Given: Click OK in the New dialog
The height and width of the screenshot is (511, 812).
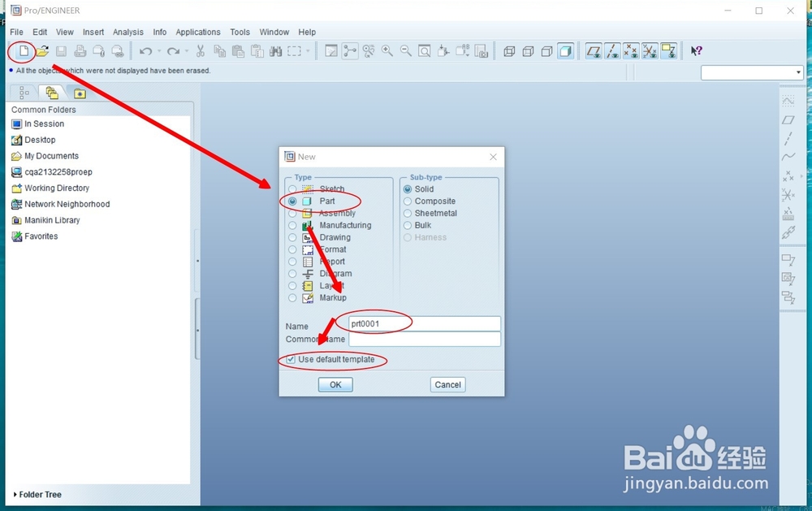Looking at the screenshot, I should coord(335,384).
